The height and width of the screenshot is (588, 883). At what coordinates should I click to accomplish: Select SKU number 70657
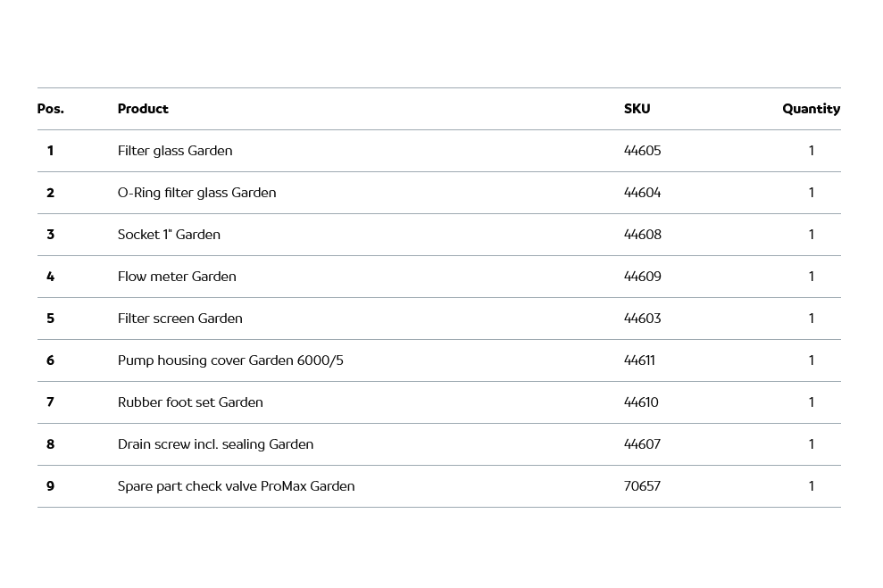pos(642,486)
